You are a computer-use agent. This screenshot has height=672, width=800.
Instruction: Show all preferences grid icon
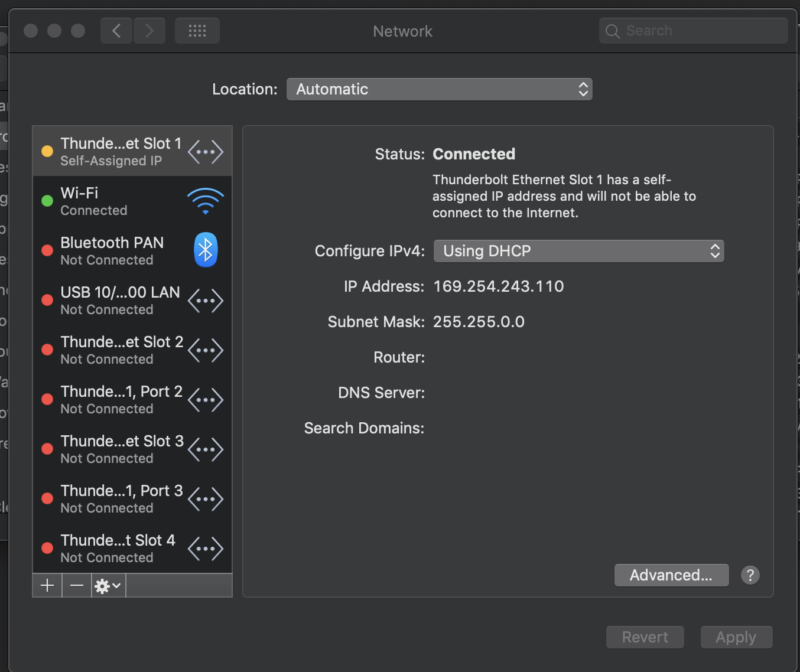tap(197, 31)
